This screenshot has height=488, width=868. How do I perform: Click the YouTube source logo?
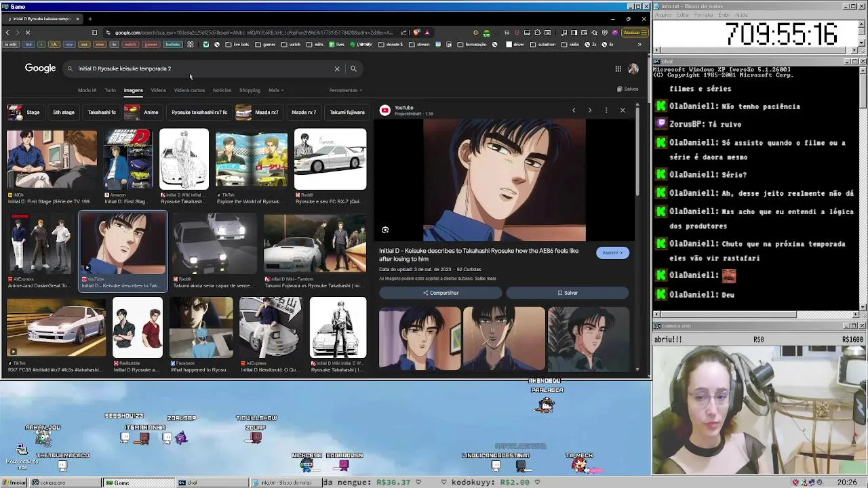click(384, 110)
